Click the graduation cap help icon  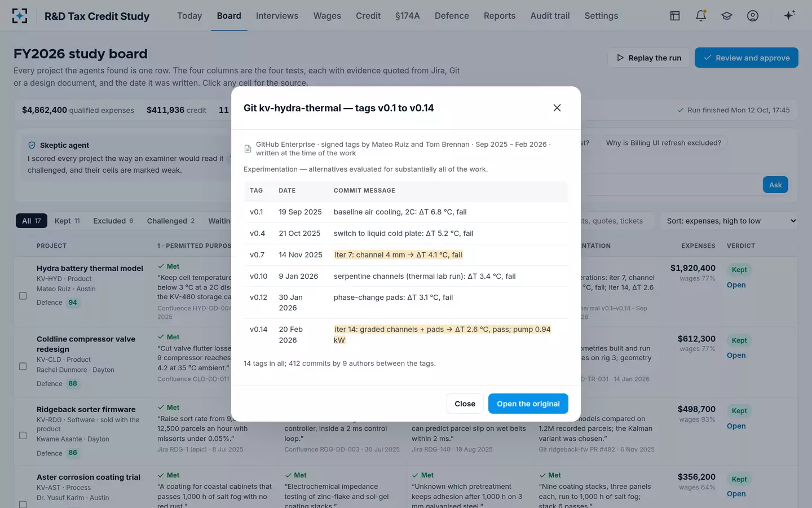pos(727,16)
